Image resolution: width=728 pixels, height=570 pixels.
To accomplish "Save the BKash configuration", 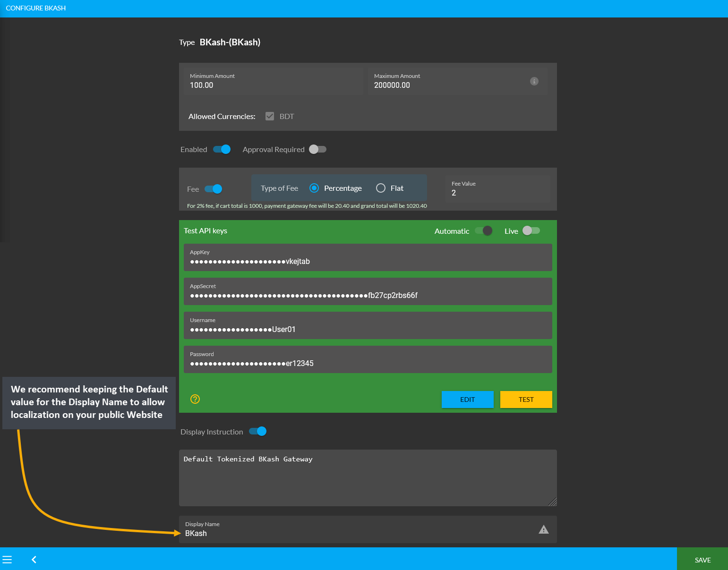I will (x=702, y=560).
